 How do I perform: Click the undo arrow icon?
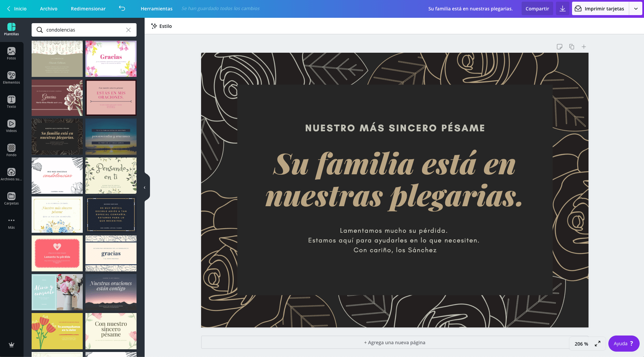(x=122, y=8)
